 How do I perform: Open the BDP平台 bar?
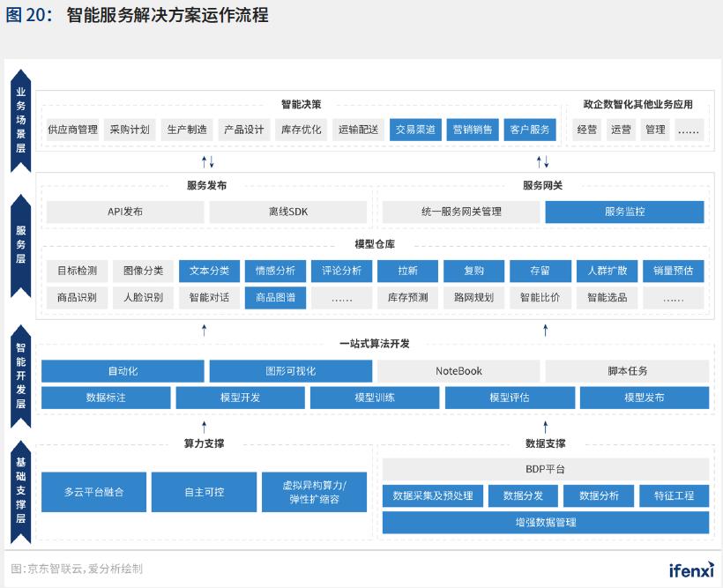(545, 469)
